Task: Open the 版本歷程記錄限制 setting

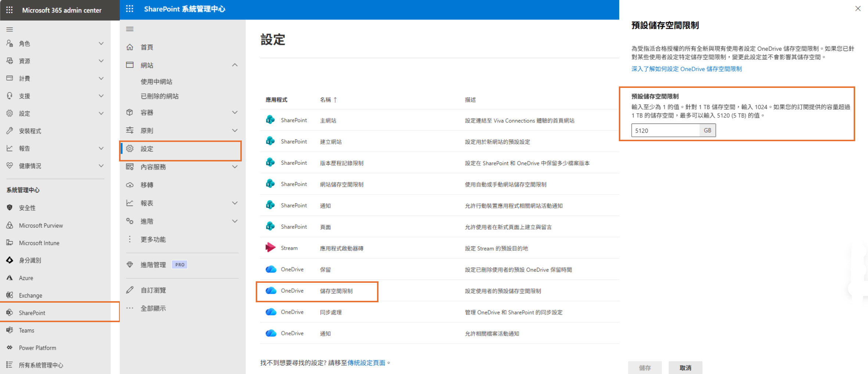Action: (x=341, y=163)
